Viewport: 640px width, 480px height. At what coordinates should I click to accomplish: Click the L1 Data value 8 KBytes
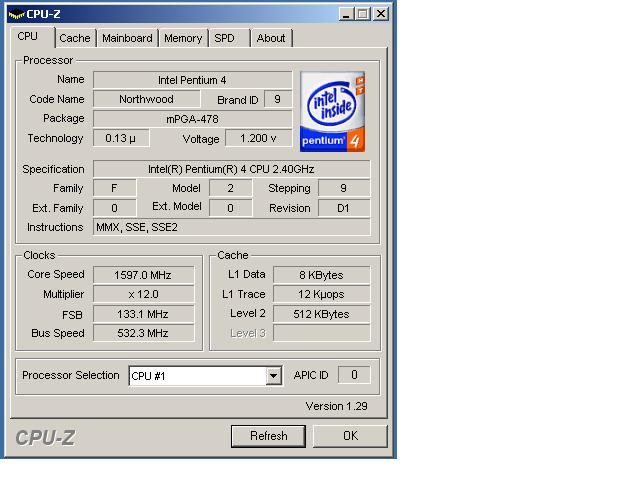(321, 275)
